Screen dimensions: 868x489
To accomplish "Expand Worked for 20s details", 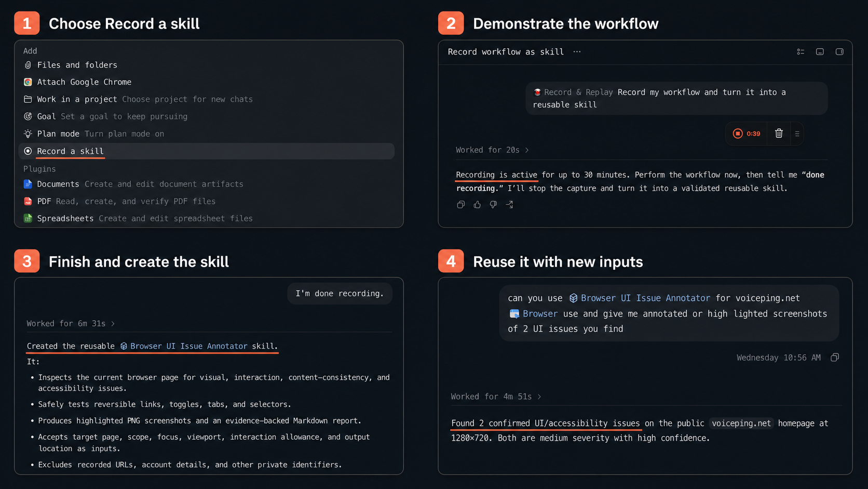I will (492, 150).
